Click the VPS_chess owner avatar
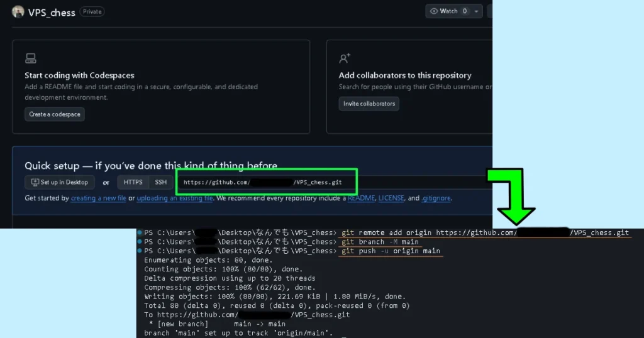This screenshot has height=338, width=644. (x=18, y=12)
